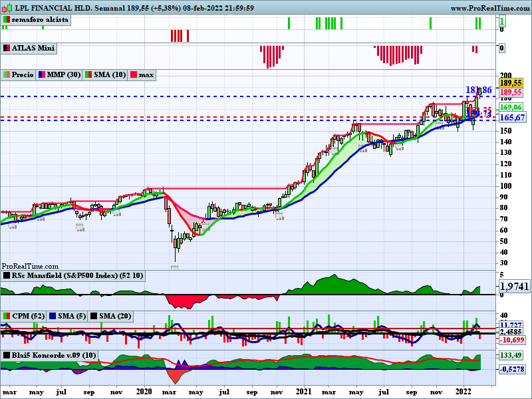Click the 100 label on price scale
This screenshot has height=399, width=532.
tap(505, 186)
